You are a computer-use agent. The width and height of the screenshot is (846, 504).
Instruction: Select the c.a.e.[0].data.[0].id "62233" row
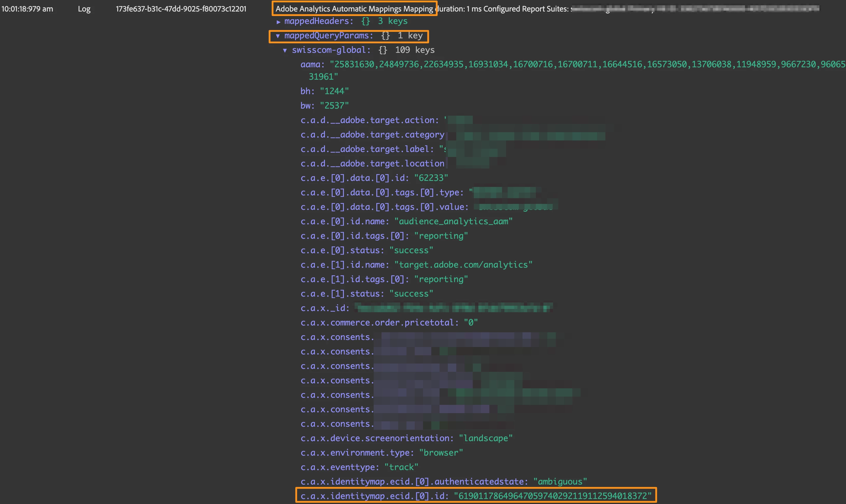374,178
